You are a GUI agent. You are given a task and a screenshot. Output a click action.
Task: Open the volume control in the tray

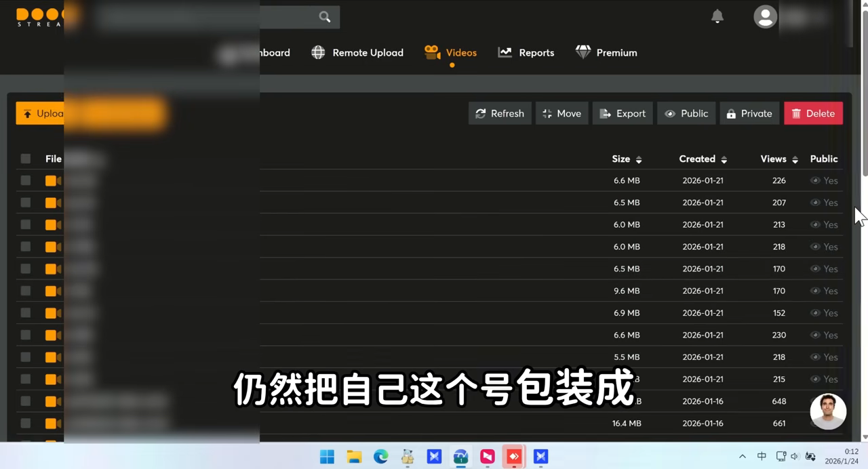pyautogui.click(x=794, y=457)
